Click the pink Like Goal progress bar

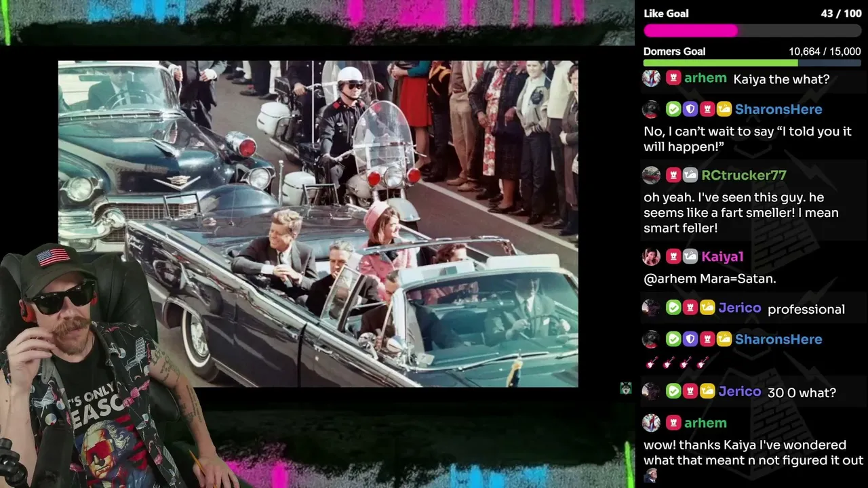(753, 30)
